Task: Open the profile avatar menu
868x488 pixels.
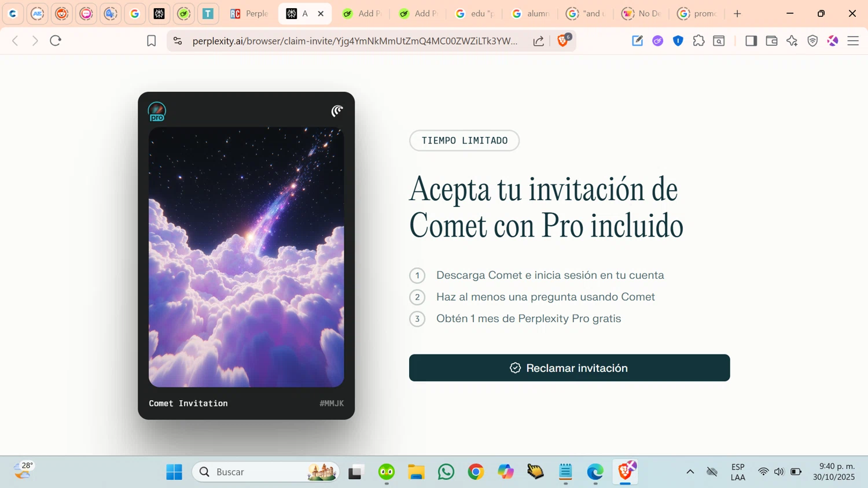Action: [833, 40]
